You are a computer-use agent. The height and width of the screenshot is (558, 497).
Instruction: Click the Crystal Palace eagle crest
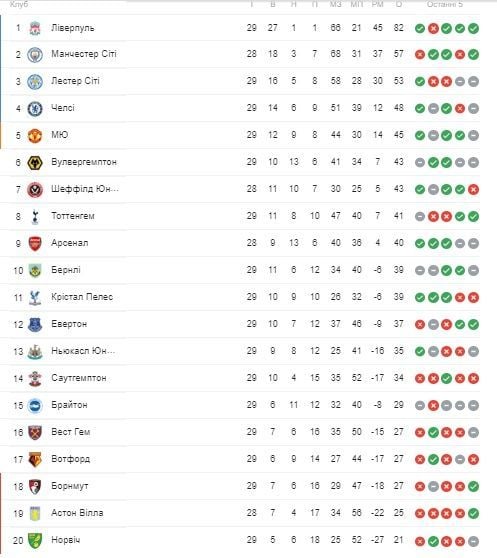35,298
